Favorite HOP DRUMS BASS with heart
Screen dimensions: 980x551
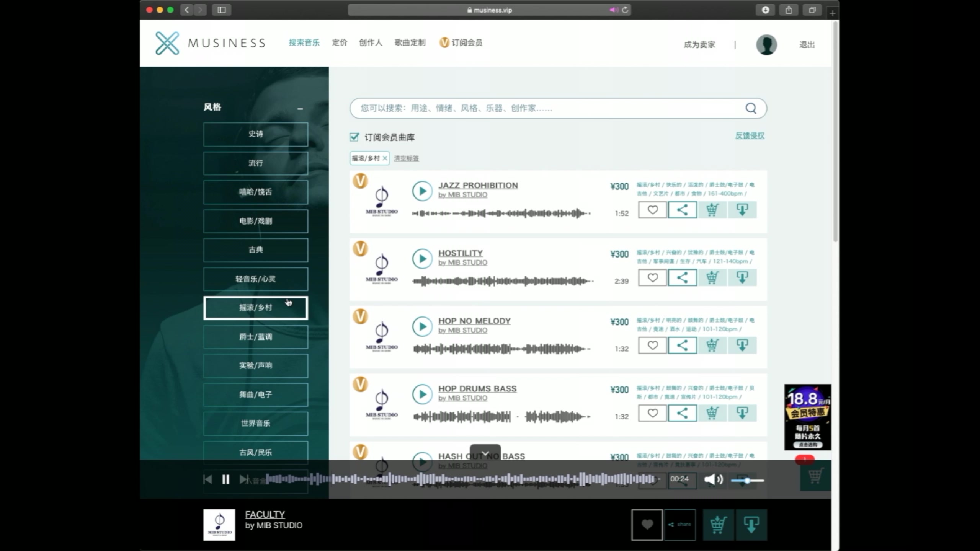[652, 413]
